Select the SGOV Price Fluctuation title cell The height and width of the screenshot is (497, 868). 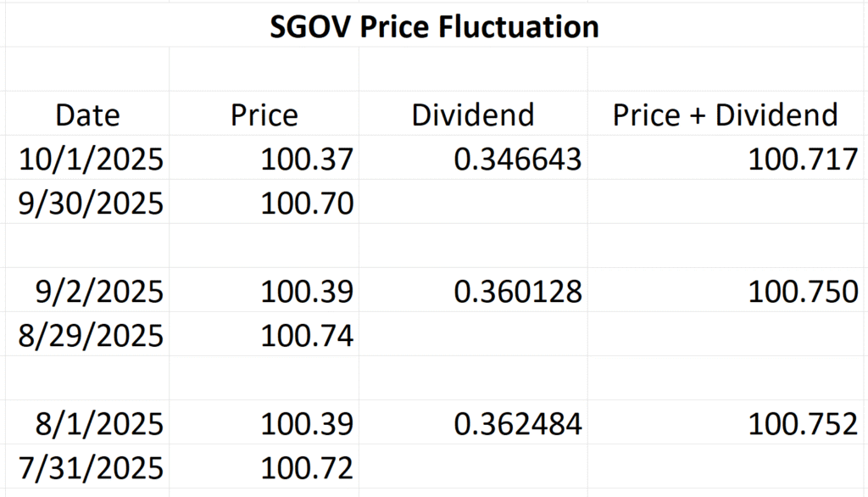pyautogui.click(x=434, y=27)
